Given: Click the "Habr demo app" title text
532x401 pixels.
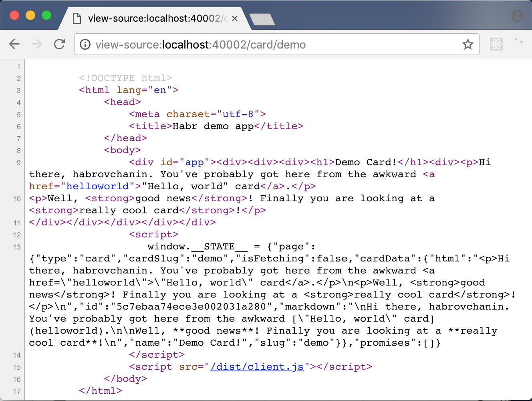Looking at the screenshot, I should 213,126.
